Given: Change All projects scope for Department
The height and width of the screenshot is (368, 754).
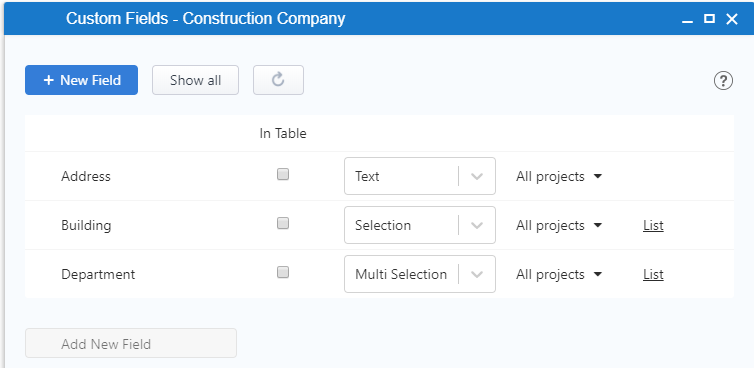Looking at the screenshot, I should point(559,275).
